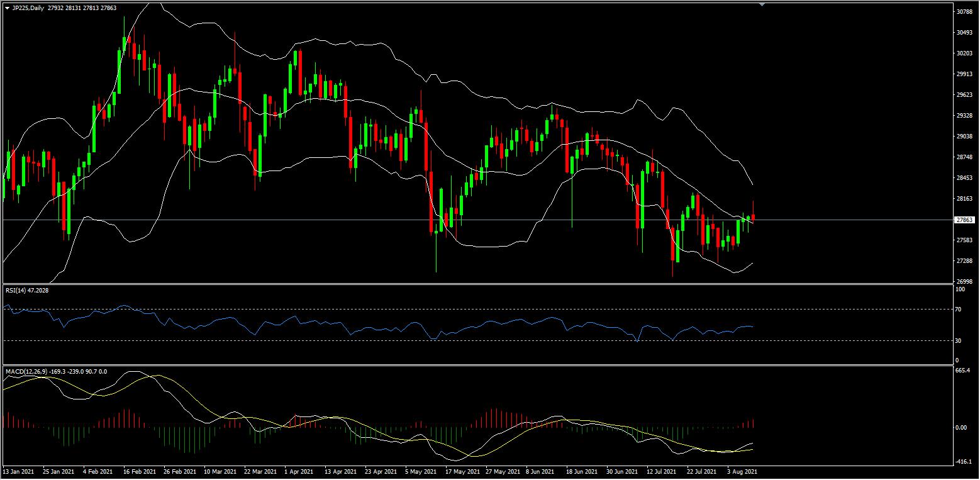Click the 26998 price scale label
This screenshot has height=480, width=980.
coord(964,282)
